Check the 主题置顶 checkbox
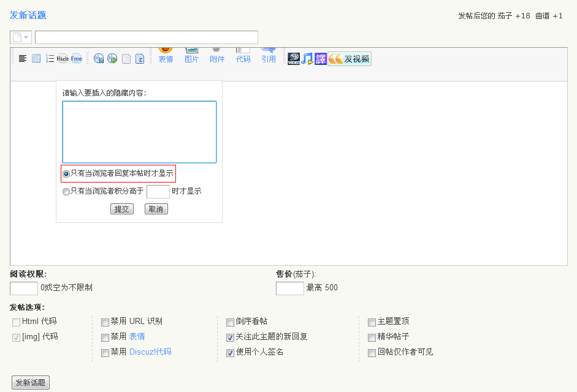The height and width of the screenshot is (392, 577). pos(372,323)
